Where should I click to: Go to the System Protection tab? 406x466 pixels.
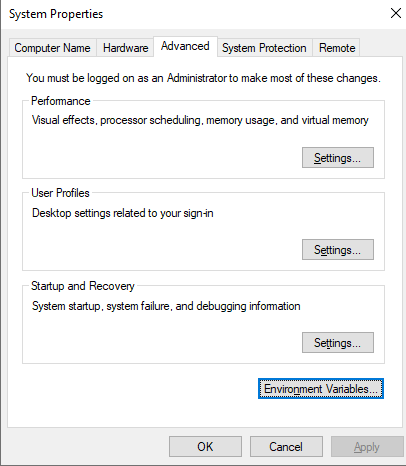pyautogui.click(x=264, y=48)
